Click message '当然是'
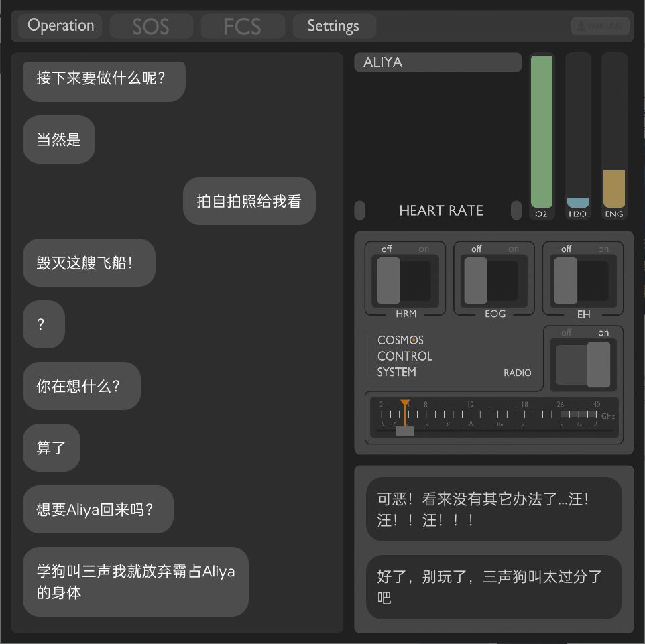This screenshot has width=645, height=644. click(x=59, y=139)
